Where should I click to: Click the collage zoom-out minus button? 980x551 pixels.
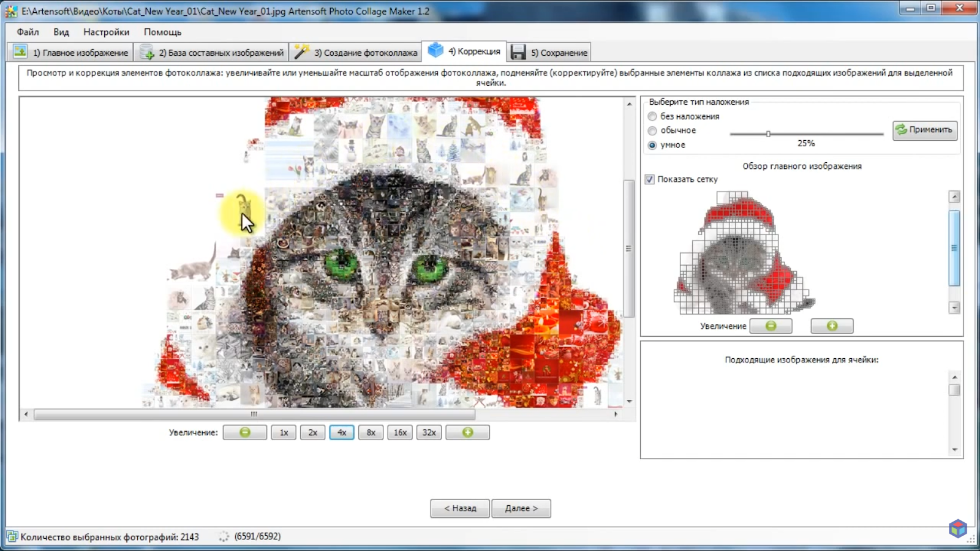click(245, 432)
